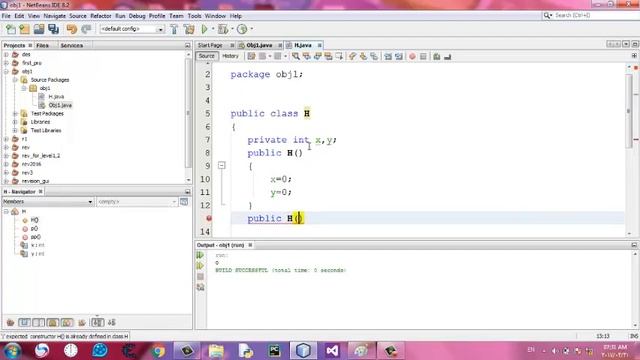Viewport: 640px width, 360px height.
Task: Click the Stop square icon in Output panel
Action: point(200,277)
